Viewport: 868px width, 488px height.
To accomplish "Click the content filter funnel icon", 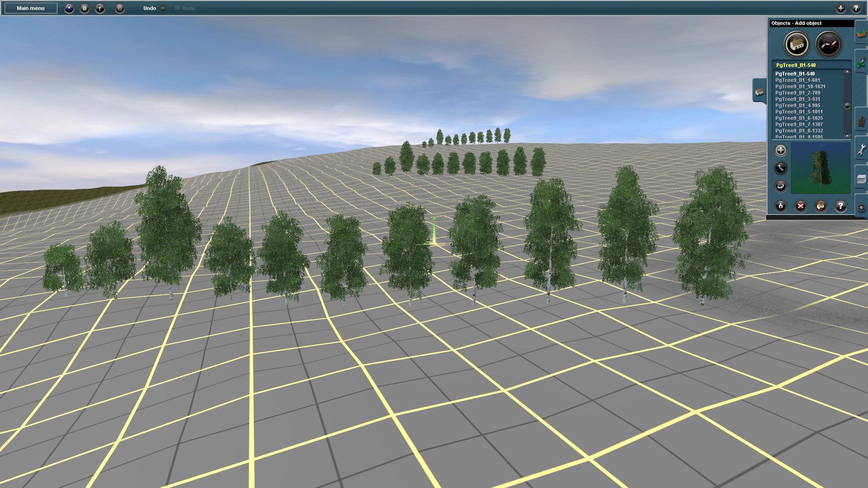I will 100,8.
